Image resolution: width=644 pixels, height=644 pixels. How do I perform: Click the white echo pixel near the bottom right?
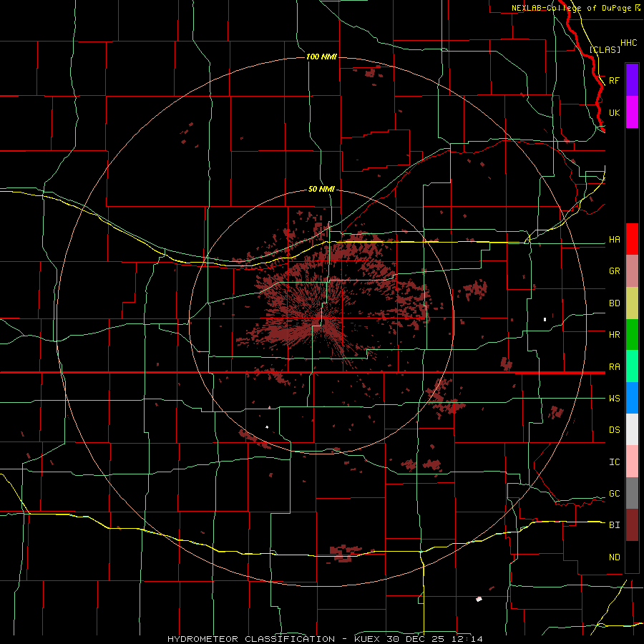[x=479, y=599]
